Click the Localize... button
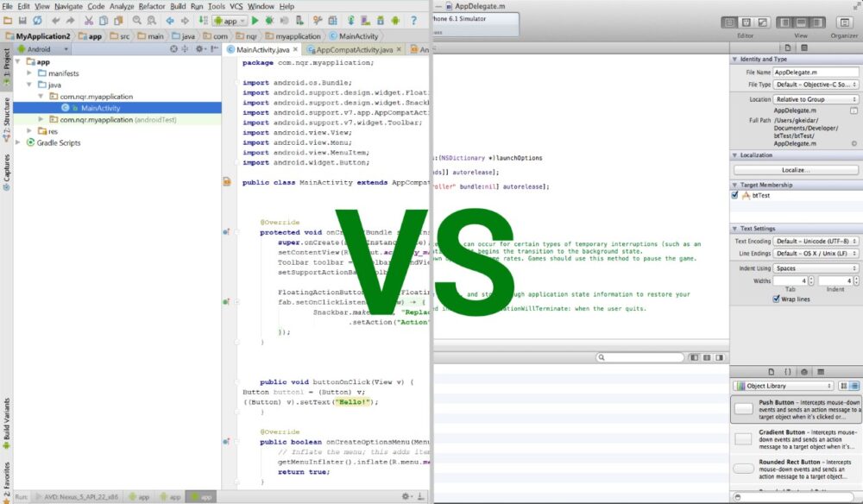 click(x=795, y=170)
